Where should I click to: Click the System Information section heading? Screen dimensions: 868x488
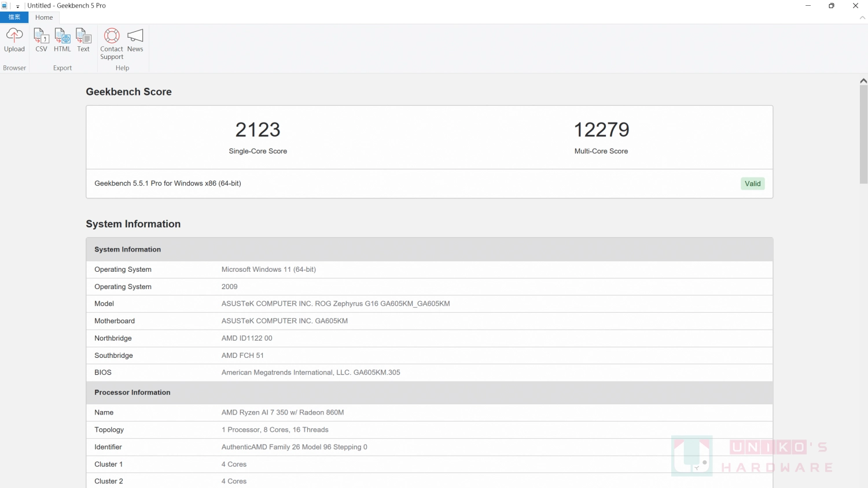[x=133, y=224]
